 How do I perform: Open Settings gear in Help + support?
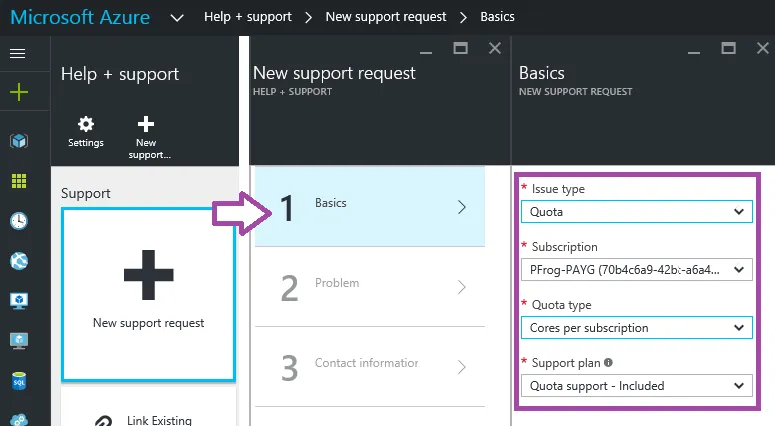[x=86, y=130]
